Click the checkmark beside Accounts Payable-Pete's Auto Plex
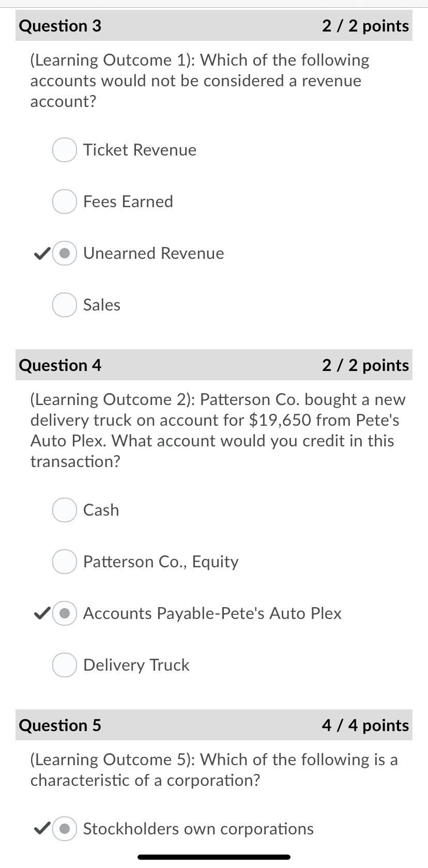This screenshot has height=868, width=428. (41, 613)
